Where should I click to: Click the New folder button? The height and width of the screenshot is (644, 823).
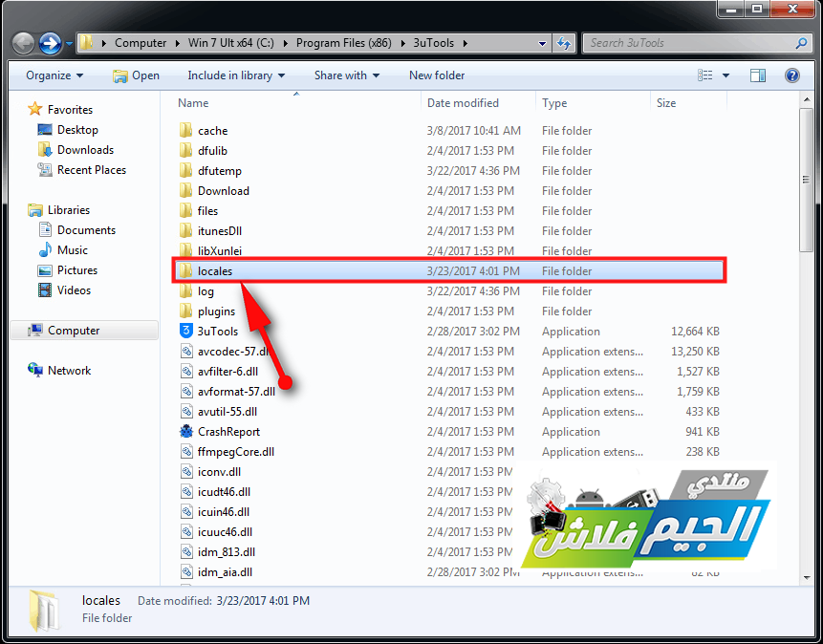coord(437,75)
